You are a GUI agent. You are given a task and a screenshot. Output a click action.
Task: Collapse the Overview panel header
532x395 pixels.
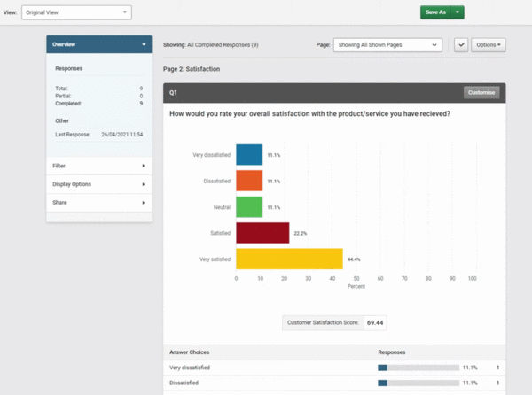coord(98,44)
